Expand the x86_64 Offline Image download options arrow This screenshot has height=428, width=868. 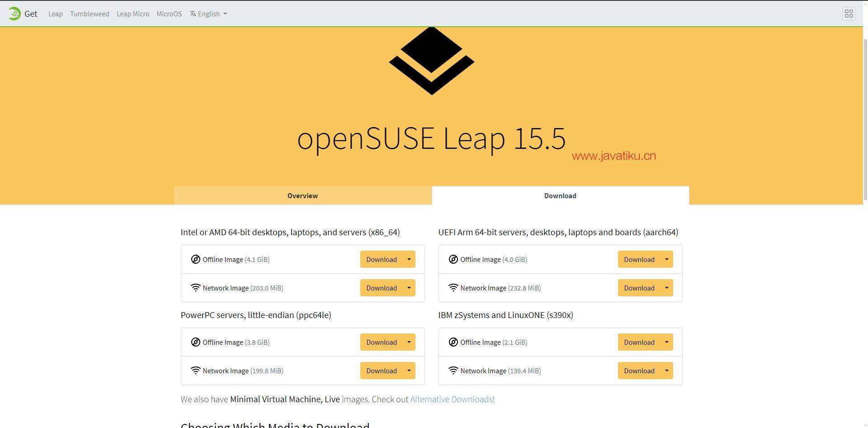[x=409, y=259]
